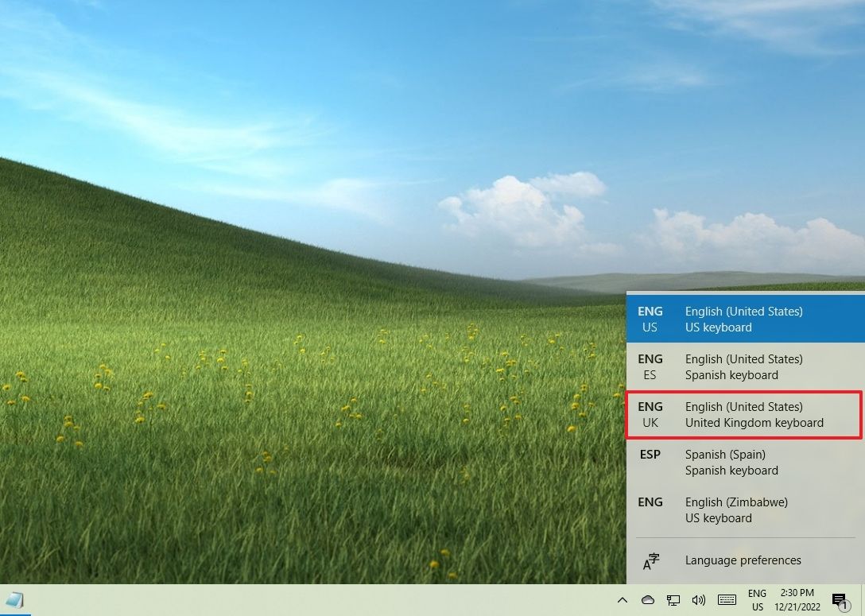This screenshot has width=865, height=616.
Task: Expand hidden icons with the tray chevron
Action: point(623,600)
